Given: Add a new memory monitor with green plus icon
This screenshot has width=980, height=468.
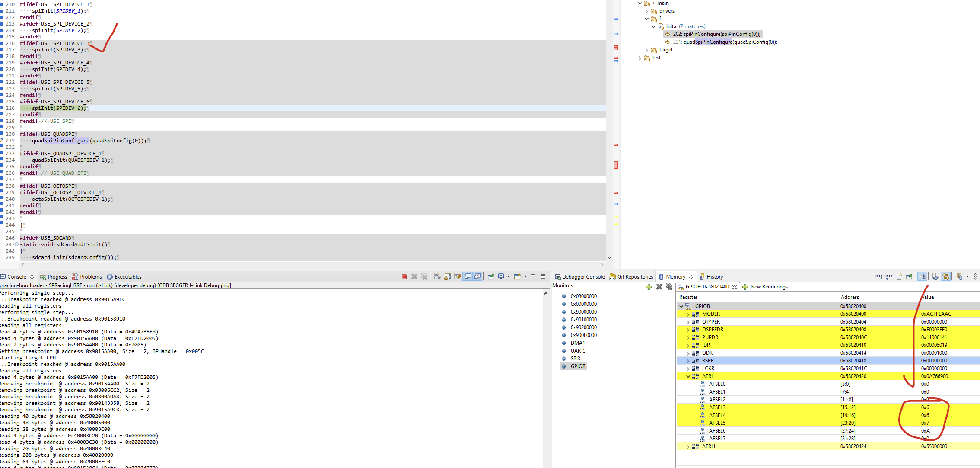Looking at the screenshot, I should (x=649, y=287).
